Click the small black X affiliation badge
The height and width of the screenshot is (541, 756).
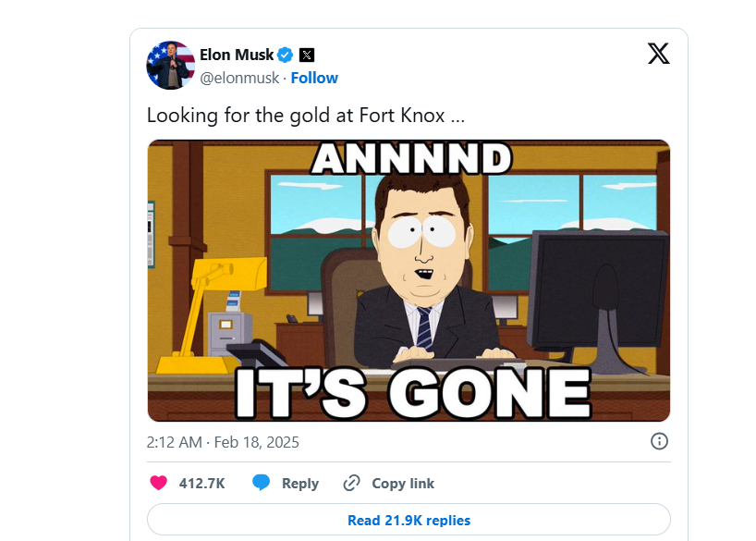tap(308, 55)
